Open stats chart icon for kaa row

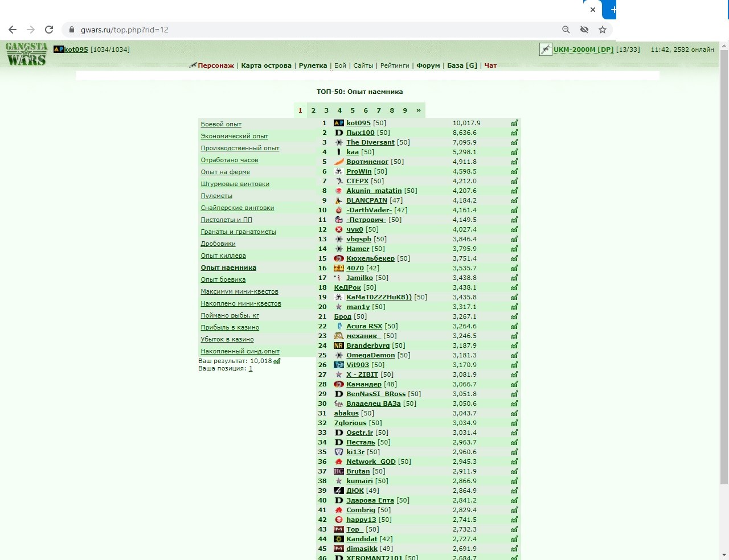tap(514, 152)
